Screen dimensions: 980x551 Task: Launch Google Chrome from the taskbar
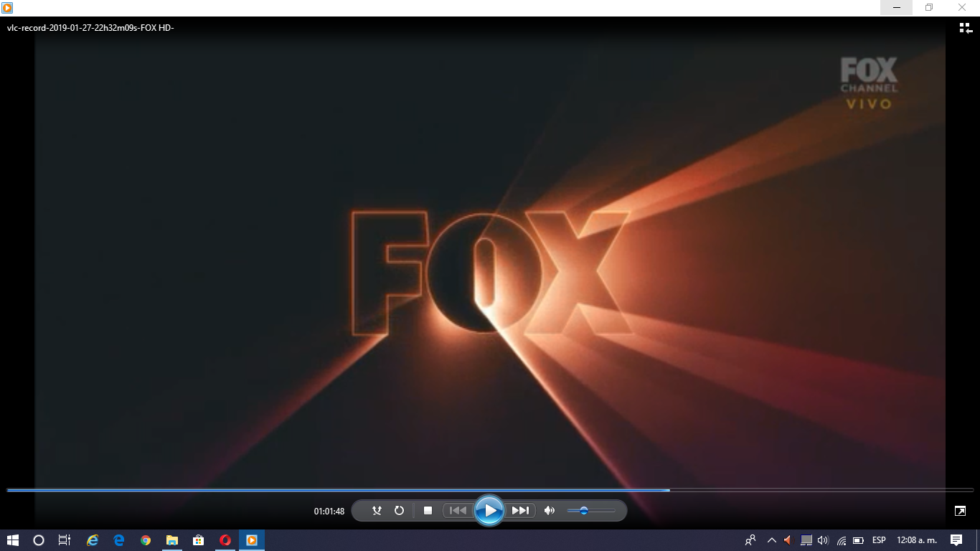pos(146,540)
